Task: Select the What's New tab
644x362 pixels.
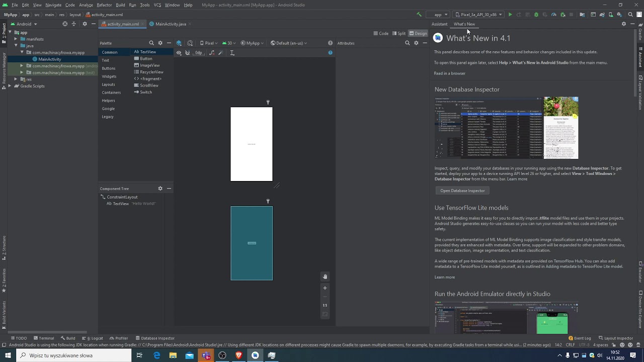Action: point(464,24)
